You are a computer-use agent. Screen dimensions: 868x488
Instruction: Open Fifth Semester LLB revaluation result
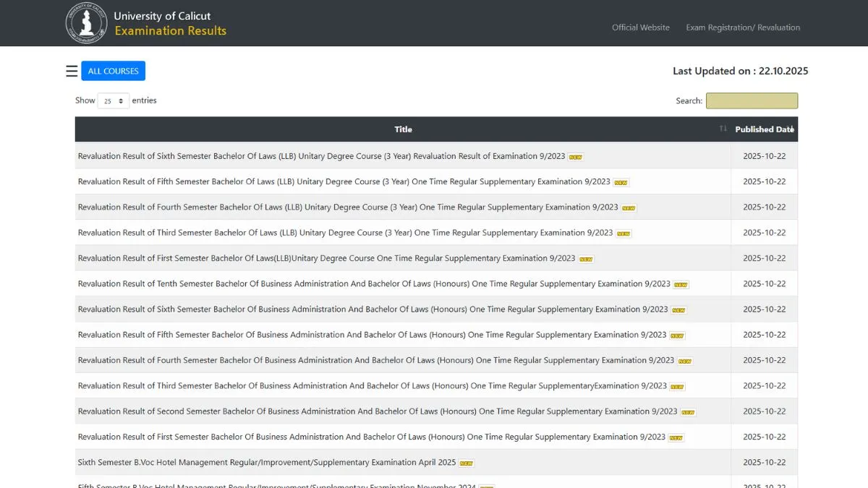344,182
